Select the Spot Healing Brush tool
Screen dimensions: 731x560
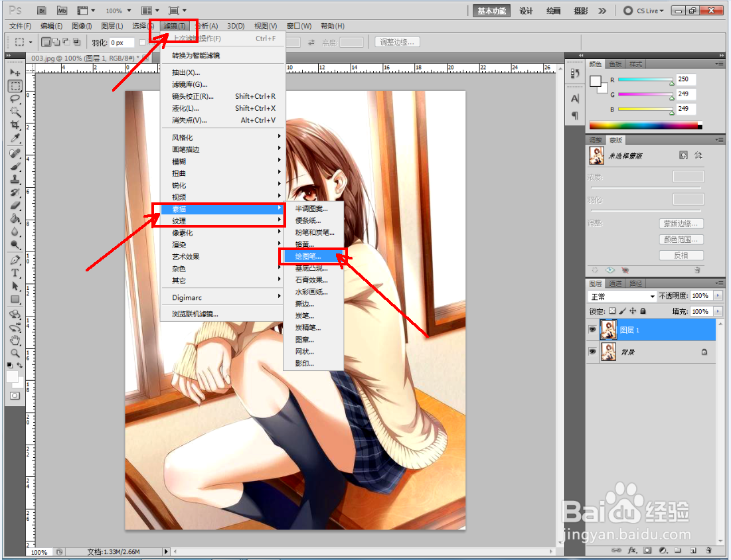click(x=15, y=153)
